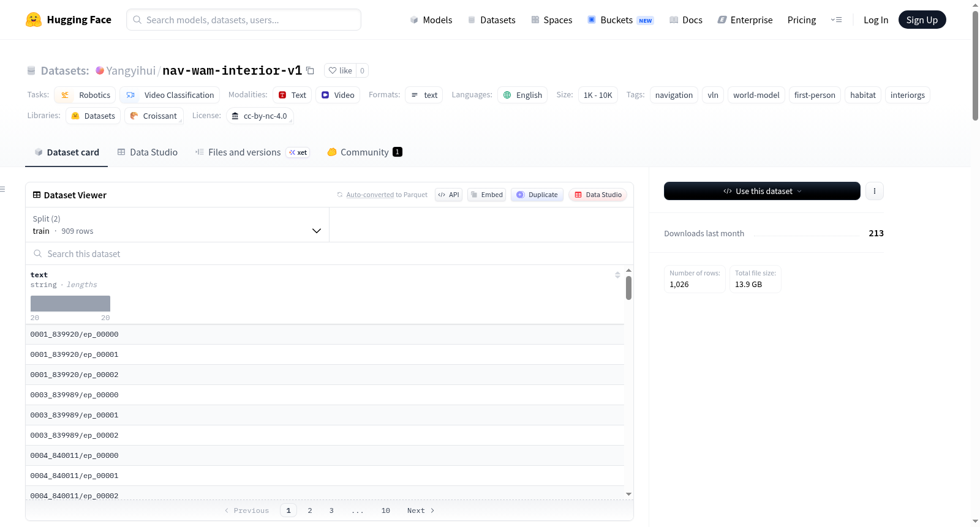Sort the text column using the sort arrows
Viewport: 980px width, 527px height.
coord(617,275)
